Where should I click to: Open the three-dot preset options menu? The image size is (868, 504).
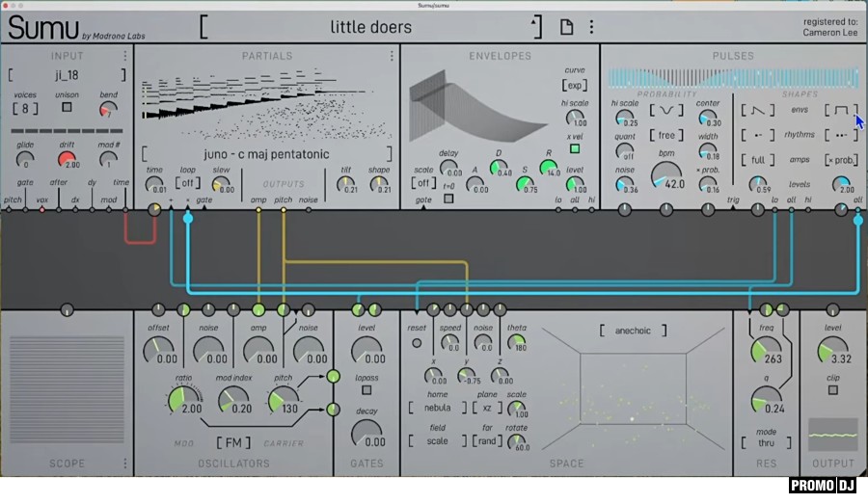[591, 27]
